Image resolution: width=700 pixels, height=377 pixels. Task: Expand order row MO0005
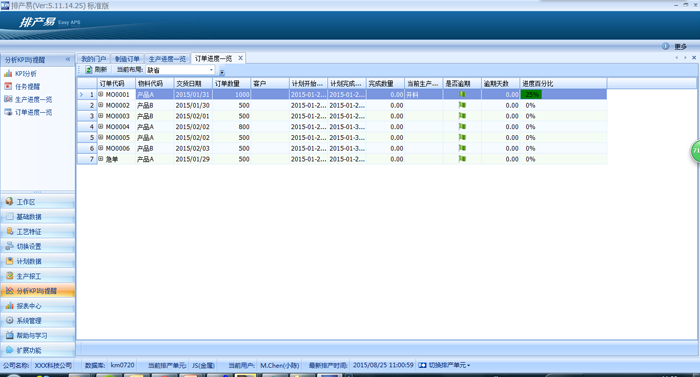101,137
